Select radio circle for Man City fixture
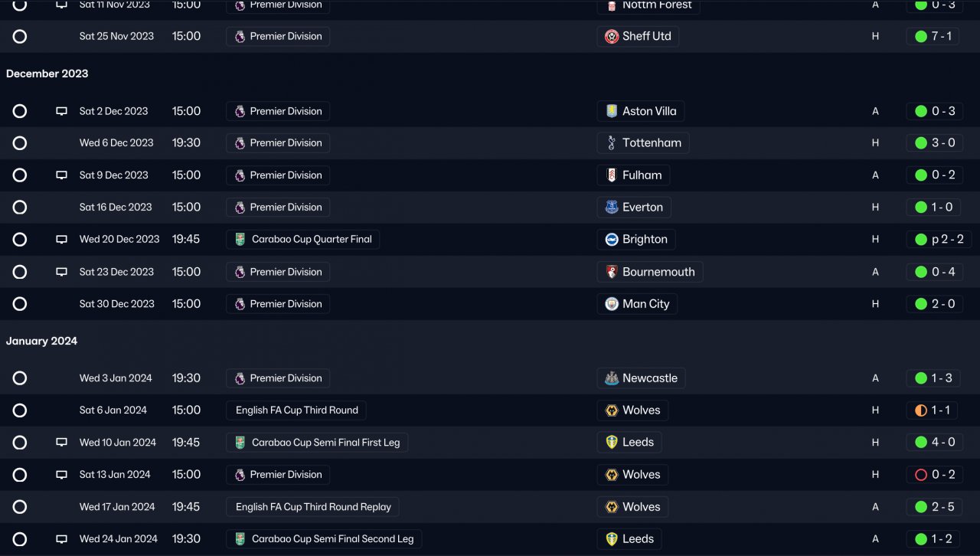This screenshot has height=556, width=980. [x=20, y=304]
